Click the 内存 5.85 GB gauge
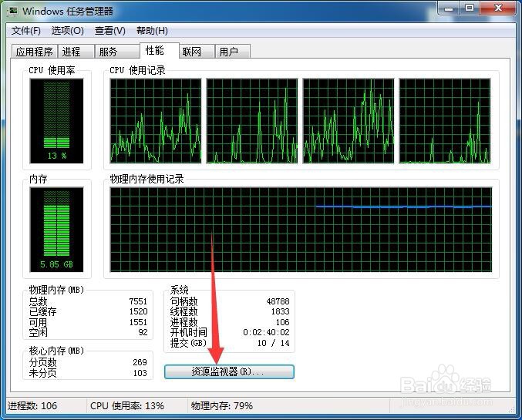 (56, 230)
